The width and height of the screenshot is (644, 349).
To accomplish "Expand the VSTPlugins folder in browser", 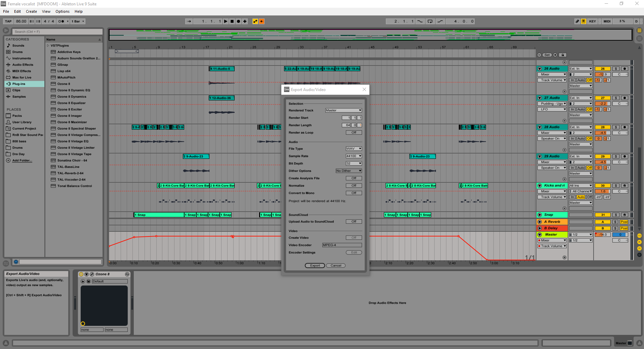I will [48, 46].
